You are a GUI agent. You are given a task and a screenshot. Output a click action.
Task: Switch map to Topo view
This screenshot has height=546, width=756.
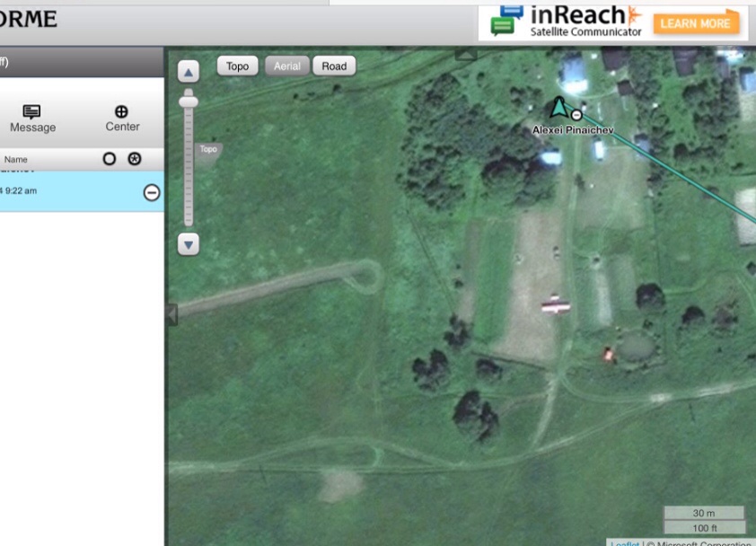[x=237, y=66]
